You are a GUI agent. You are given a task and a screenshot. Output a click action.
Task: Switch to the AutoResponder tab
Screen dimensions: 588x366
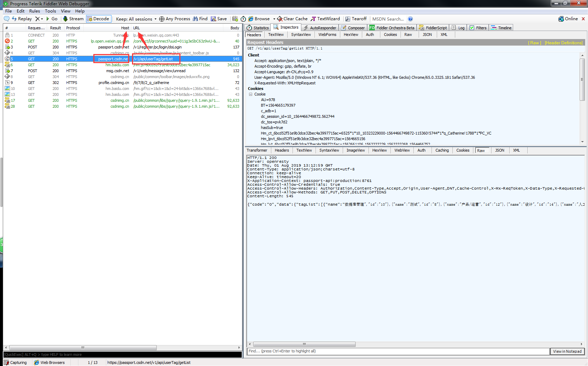pos(320,28)
